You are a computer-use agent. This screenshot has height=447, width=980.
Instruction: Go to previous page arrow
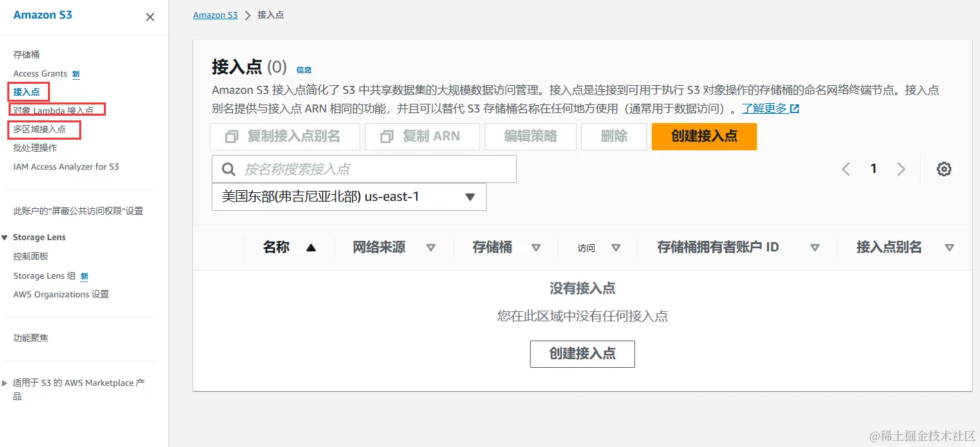846,169
